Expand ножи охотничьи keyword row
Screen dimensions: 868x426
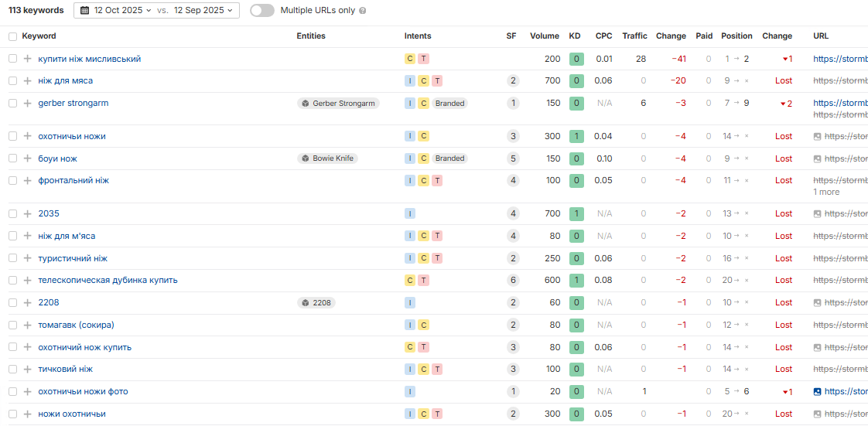click(x=28, y=414)
